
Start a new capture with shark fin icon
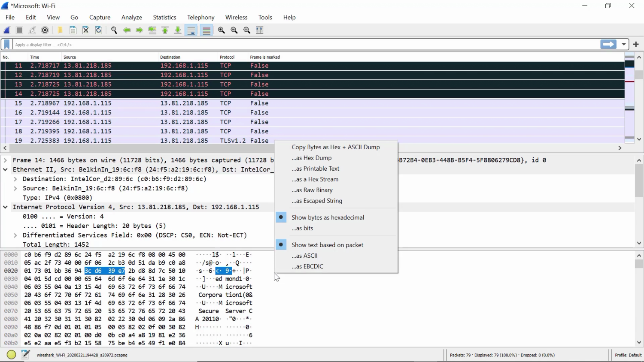click(7, 30)
